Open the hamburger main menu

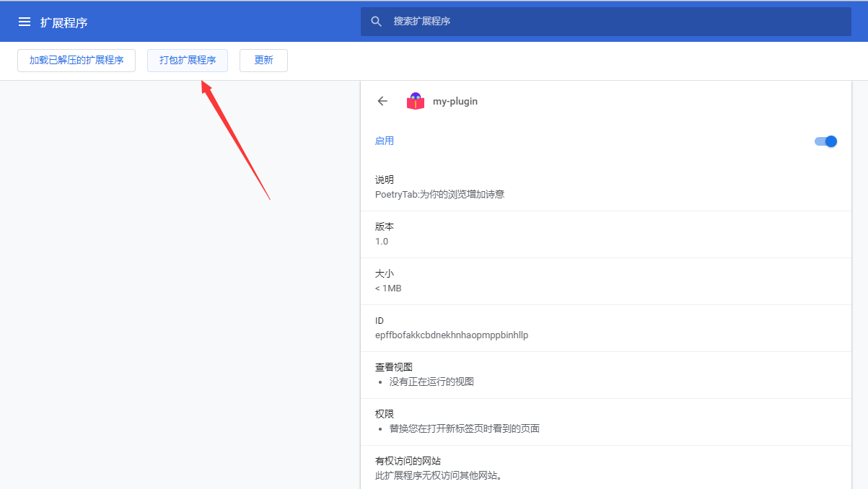(x=25, y=22)
